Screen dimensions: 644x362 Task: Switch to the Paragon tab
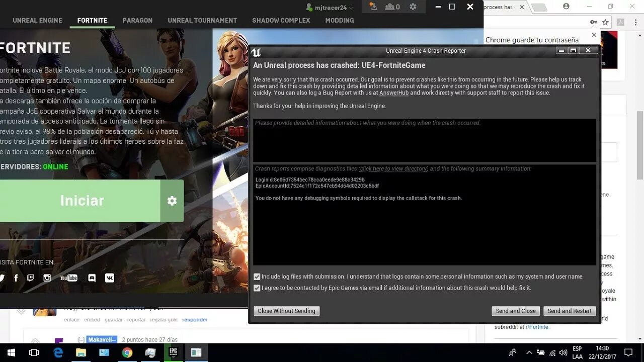coord(137,20)
